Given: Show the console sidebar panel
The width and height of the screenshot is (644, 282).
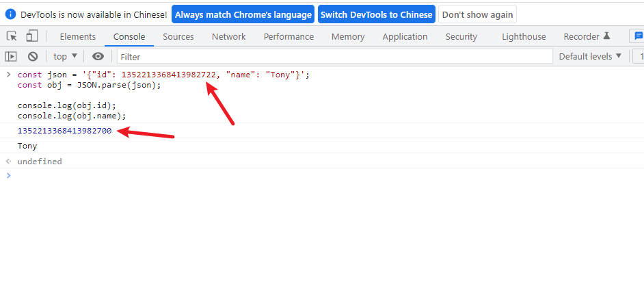Looking at the screenshot, I should [11, 57].
